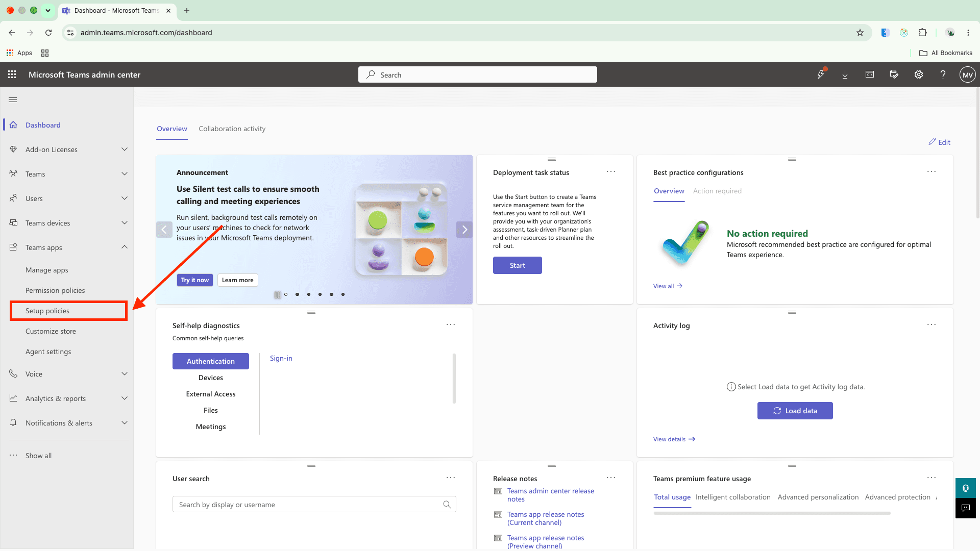
Task: Open Deployment task status more options
Action: (611, 172)
